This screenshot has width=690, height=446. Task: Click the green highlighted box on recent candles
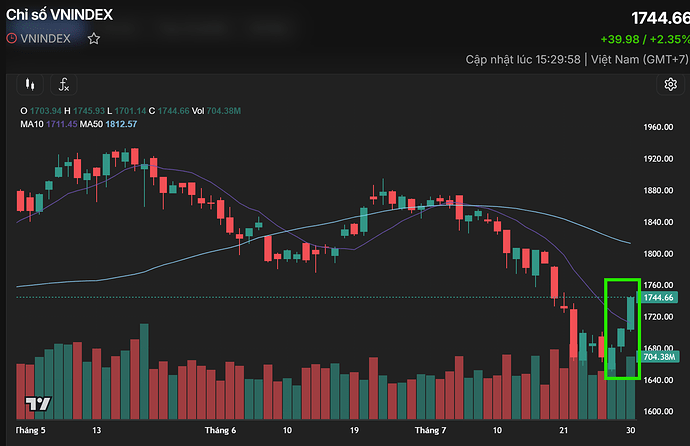click(622, 329)
